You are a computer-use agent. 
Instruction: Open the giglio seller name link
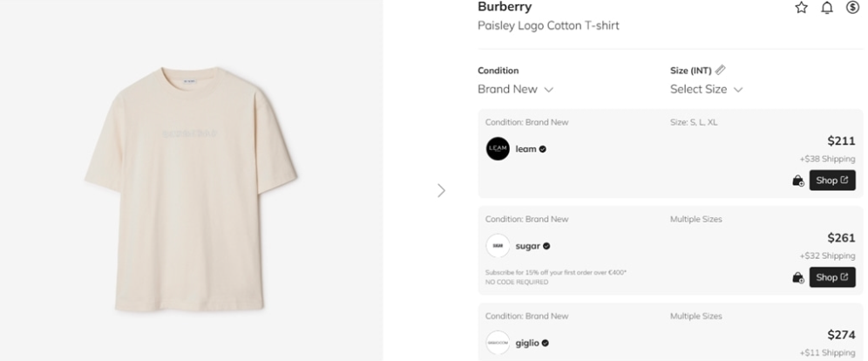pyautogui.click(x=527, y=343)
